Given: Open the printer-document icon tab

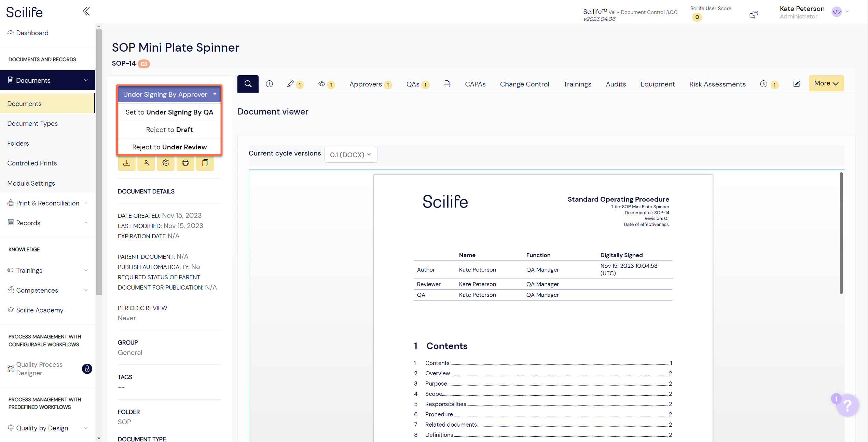Looking at the screenshot, I should pos(447,84).
